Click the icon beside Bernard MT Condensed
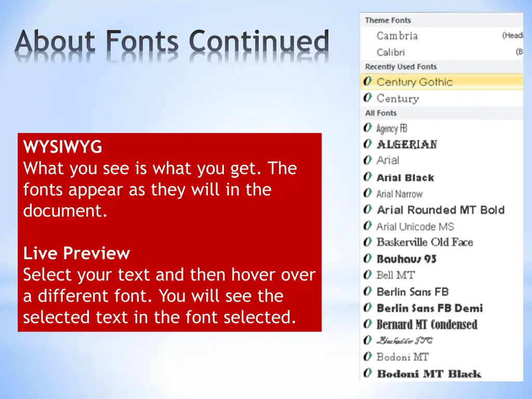 click(x=367, y=324)
